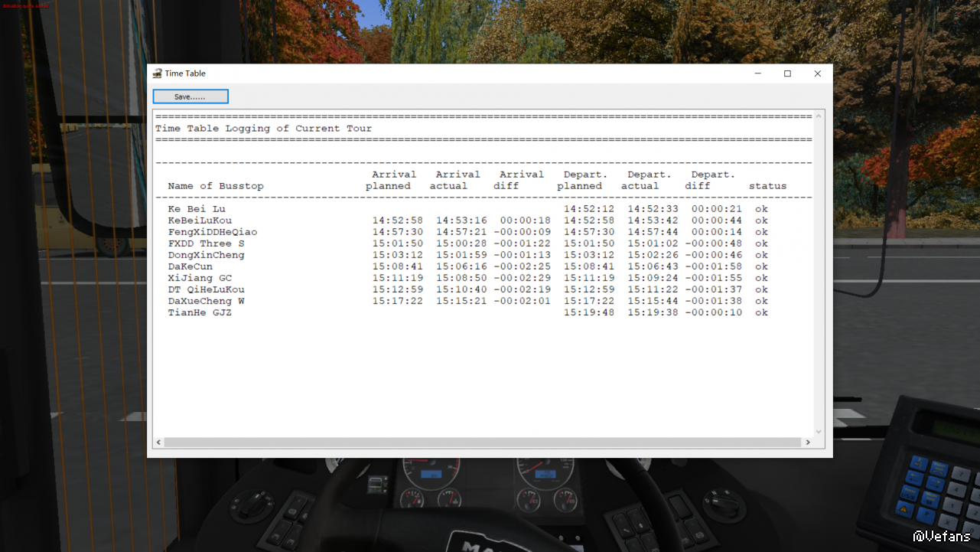The width and height of the screenshot is (980, 552).
Task: Click the 'Depart. actual' column header
Action: [x=646, y=180]
